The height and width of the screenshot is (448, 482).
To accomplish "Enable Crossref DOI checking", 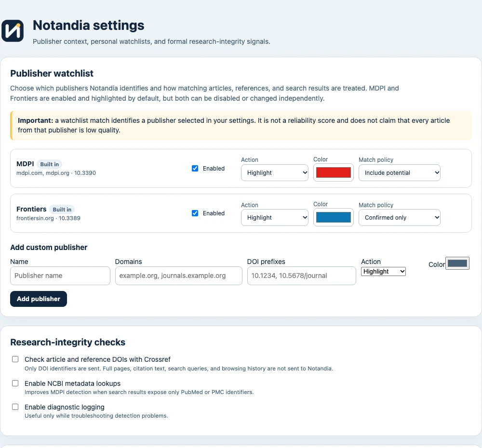I will point(15,359).
